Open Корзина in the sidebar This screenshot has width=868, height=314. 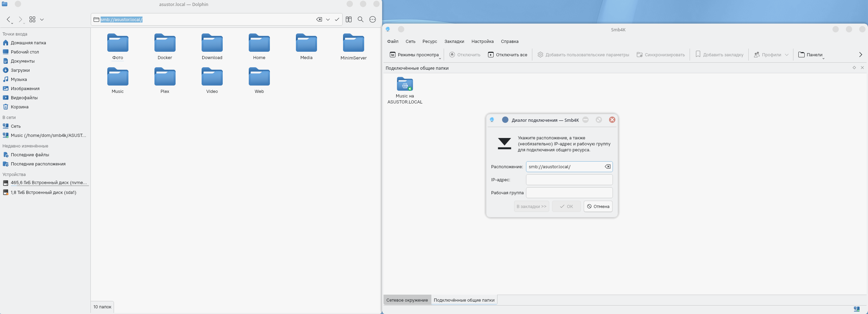click(45, 107)
